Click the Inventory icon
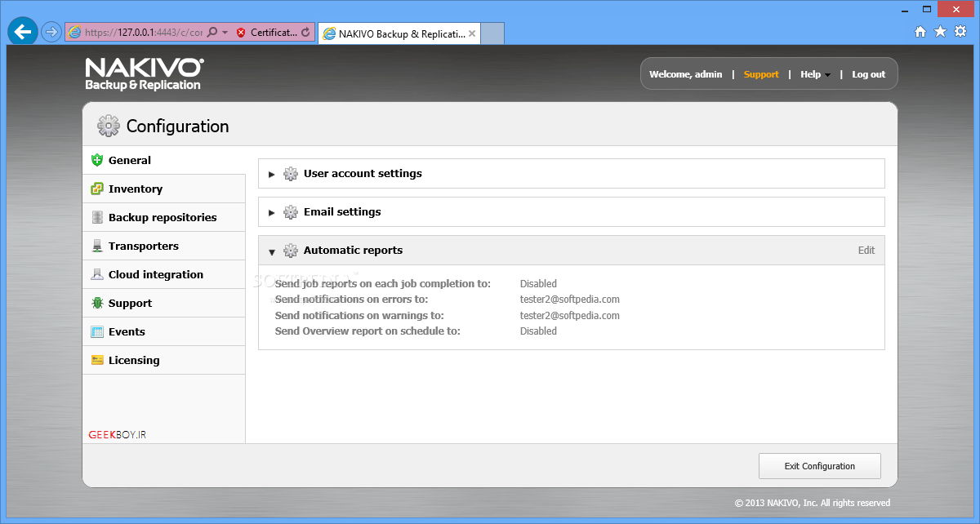The width and height of the screenshot is (980, 524). [x=97, y=189]
